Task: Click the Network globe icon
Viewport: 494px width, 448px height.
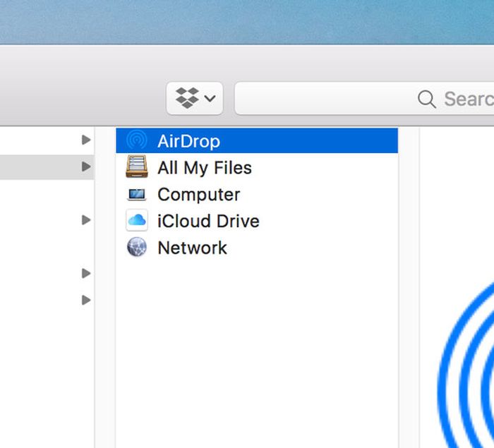Action: tap(137, 247)
